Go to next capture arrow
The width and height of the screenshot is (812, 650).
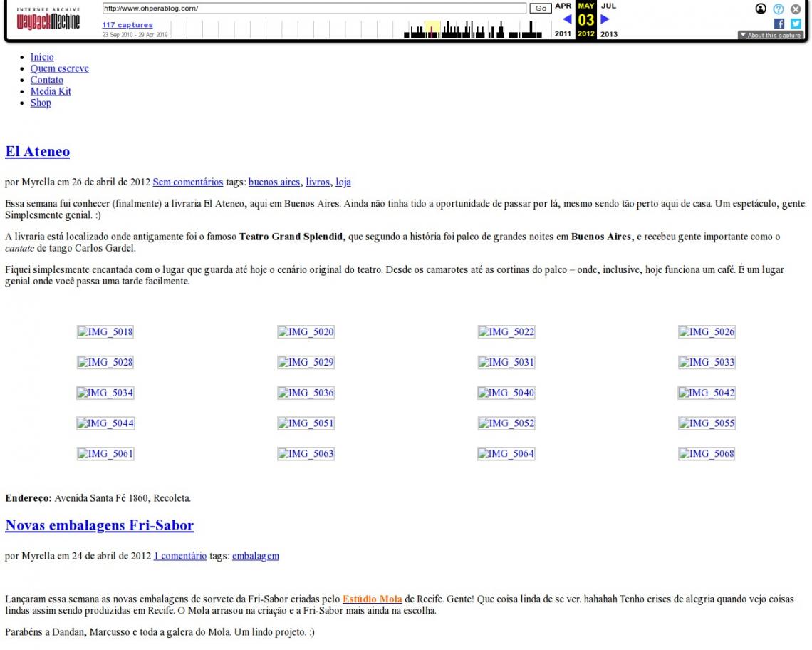605,19
